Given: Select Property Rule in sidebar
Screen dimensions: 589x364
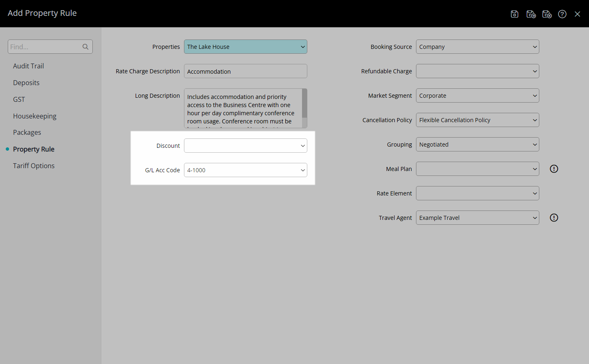Looking at the screenshot, I should point(33,149).
